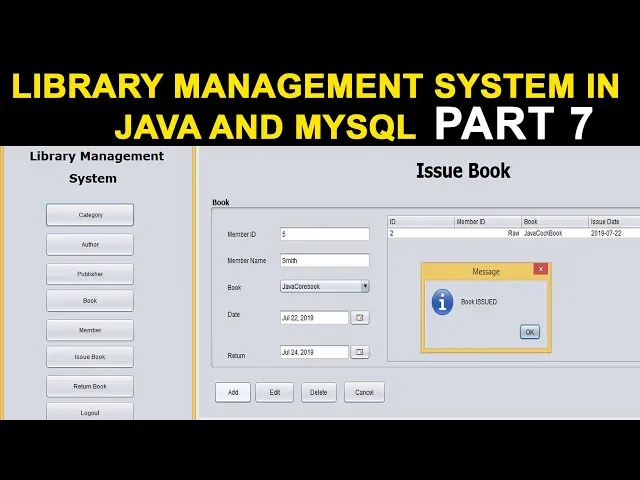Open the Return Book screen

[90, 386]
